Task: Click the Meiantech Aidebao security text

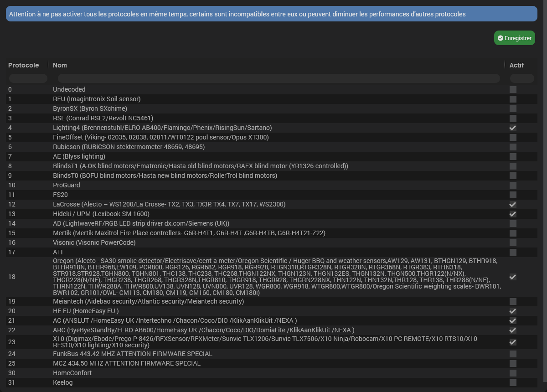Action: [x=149, y=301]
